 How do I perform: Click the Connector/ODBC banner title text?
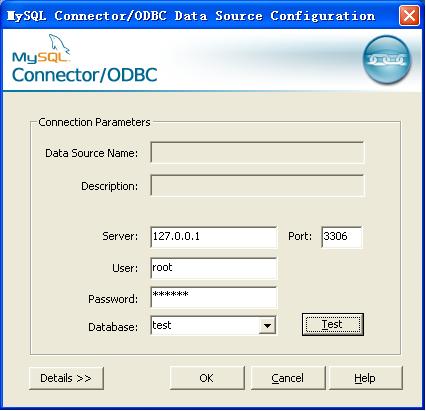pyautogui.click(x=85, y=75)
